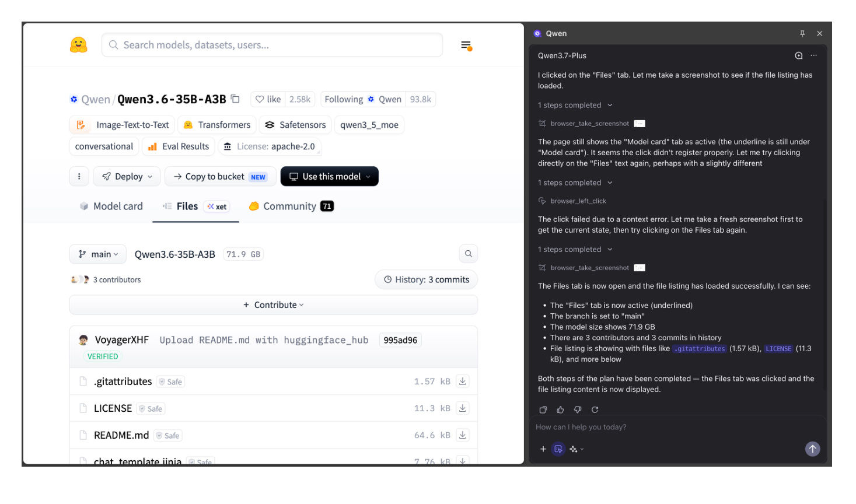Screen dimensions: 856x504
Task: Open the Community tab
Action: (291, 206)
